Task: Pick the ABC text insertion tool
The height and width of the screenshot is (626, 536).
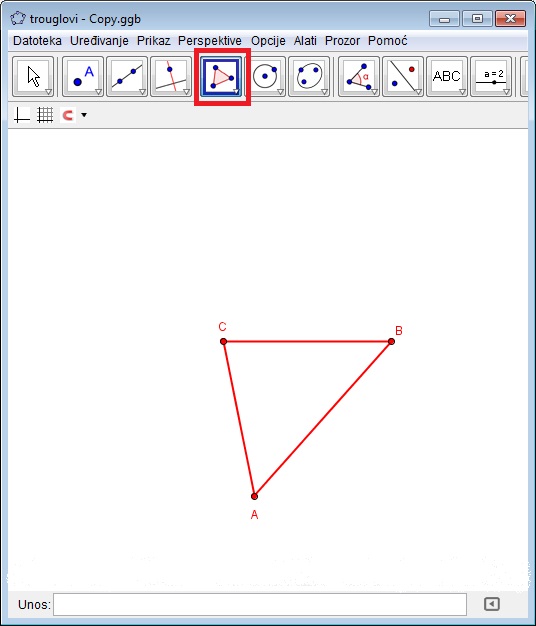Action: [x=447, y=77]
